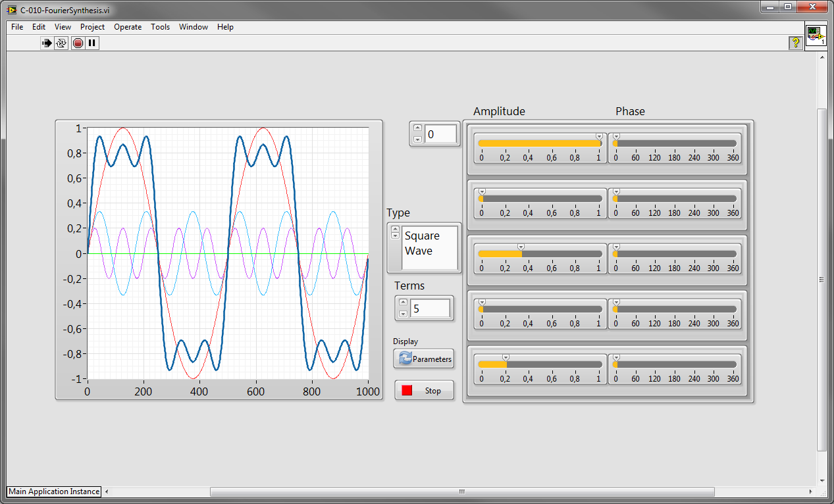Screen dimensions: 834x504
Task: Click the vertical scrollbar thumb
Action: [x=821, y=280]
